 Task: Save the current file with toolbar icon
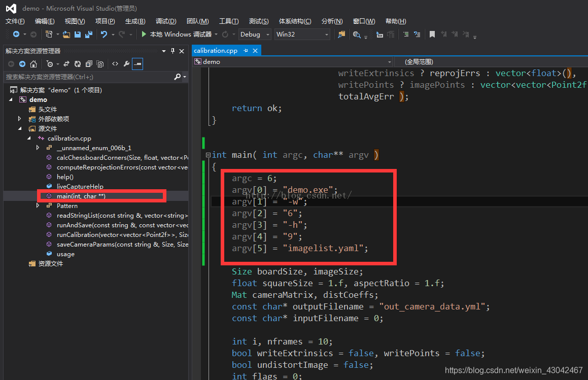coord(78,34)
